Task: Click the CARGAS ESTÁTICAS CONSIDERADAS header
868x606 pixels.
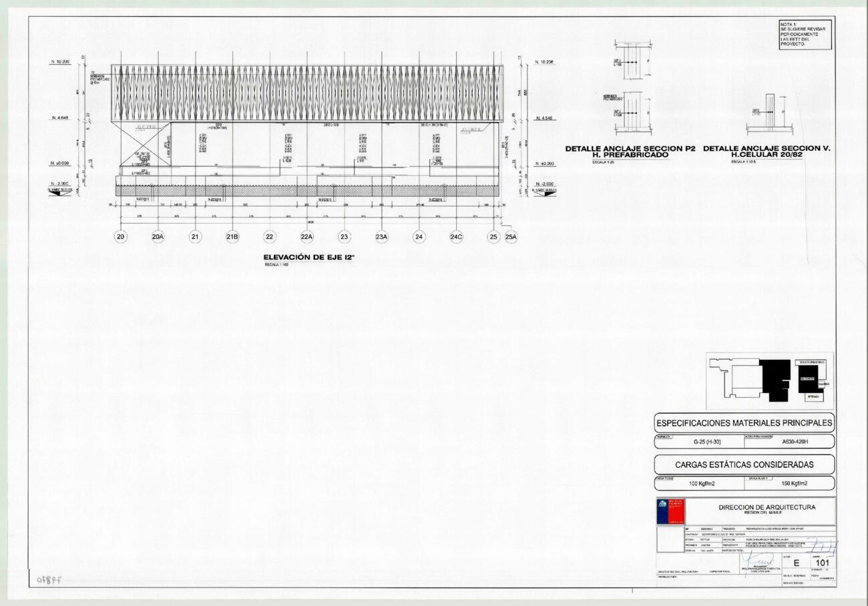Action: [x=744, y=464]
